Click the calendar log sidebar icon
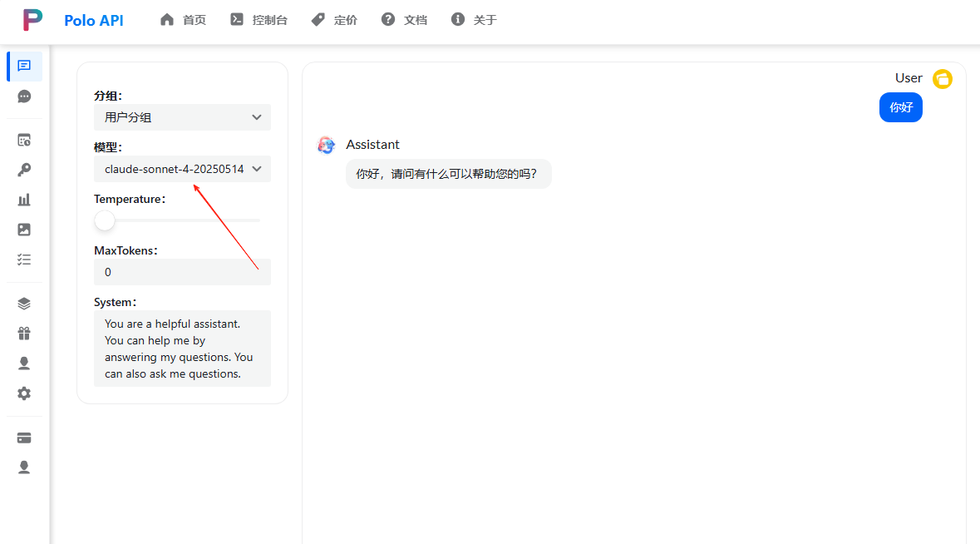980x544 pixels. 24,140
